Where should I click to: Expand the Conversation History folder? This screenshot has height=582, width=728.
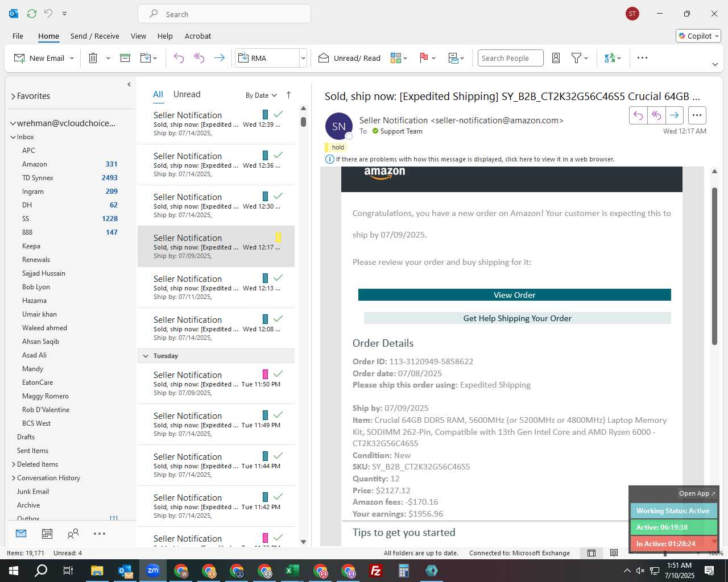coord(14,478)
